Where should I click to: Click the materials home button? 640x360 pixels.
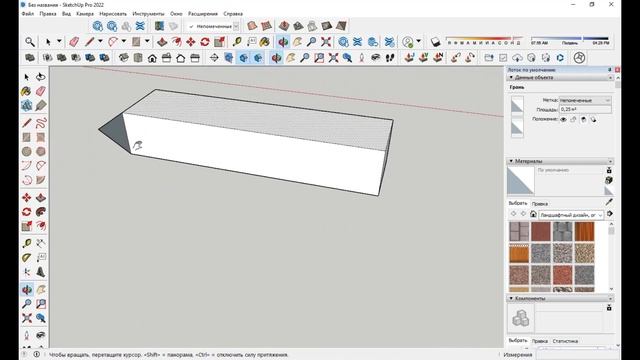533,214
